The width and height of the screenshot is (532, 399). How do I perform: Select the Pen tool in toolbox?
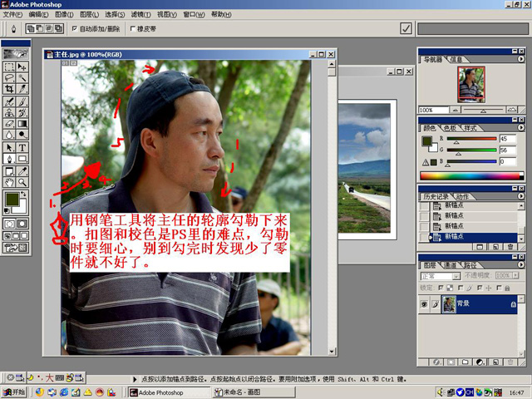[9, 159]
